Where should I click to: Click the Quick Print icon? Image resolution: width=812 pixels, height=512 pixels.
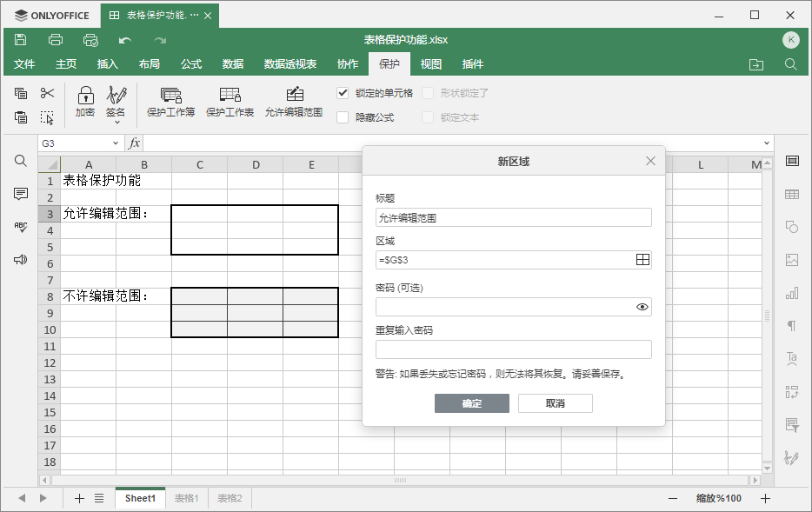tap(90, 40)
